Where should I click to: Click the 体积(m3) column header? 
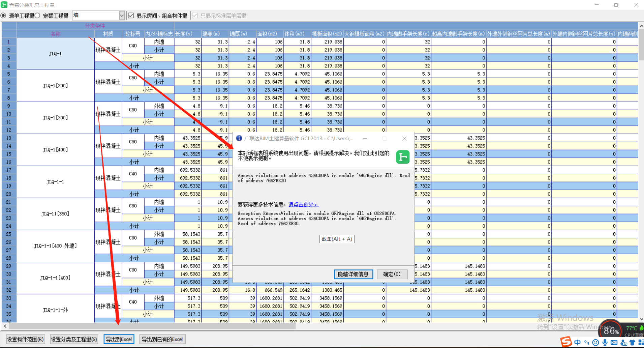pyautogui.click(x=297, y=34)
